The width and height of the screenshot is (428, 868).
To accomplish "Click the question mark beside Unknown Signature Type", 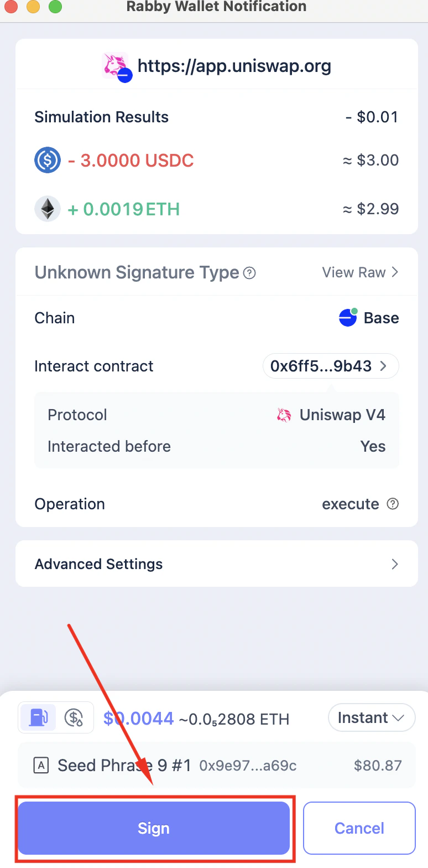I will pos(250,273).
